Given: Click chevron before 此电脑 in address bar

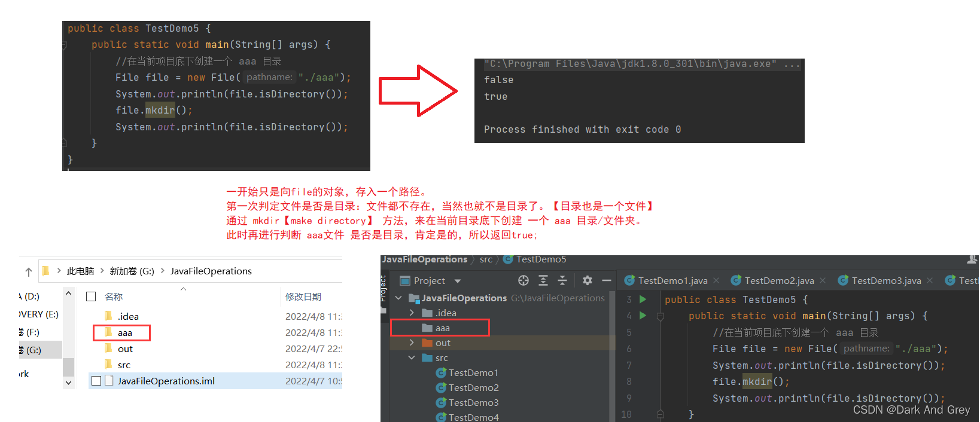Looking at the screenshot, I should [59, 271].
